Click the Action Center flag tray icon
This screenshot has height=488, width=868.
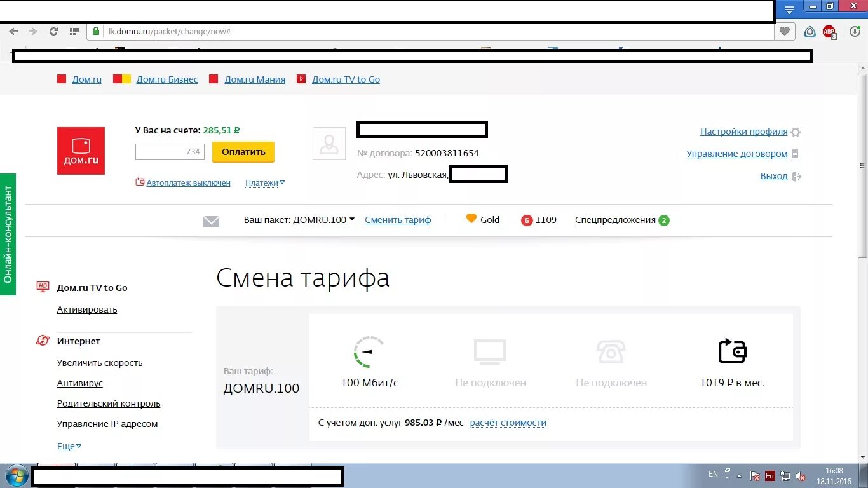coord(755,476)
